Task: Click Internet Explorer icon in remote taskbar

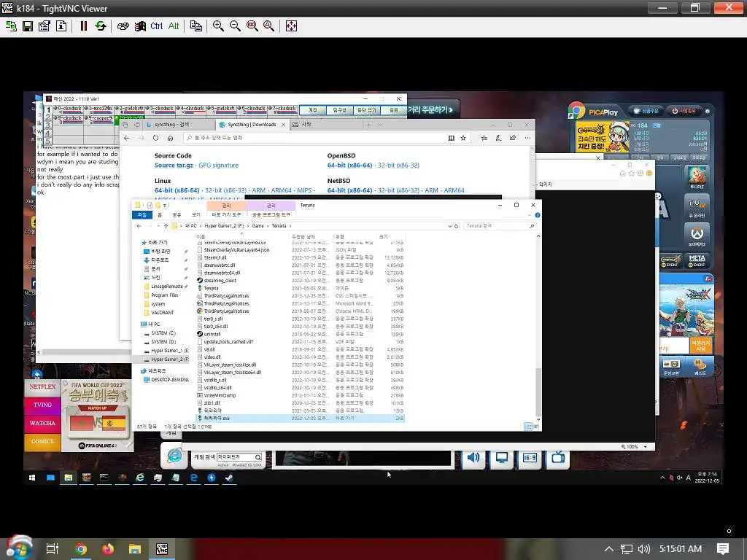Action: (139, 478)
